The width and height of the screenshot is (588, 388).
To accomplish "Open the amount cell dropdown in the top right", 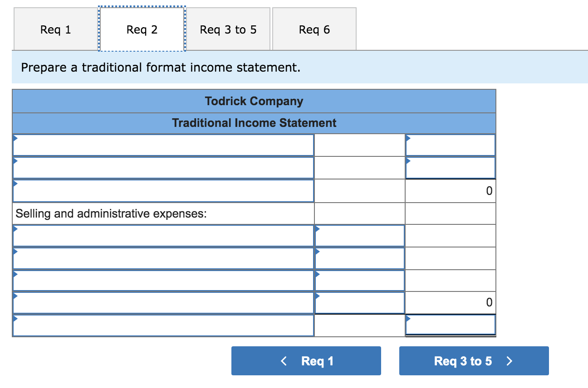I will click(x=409, y=137).
